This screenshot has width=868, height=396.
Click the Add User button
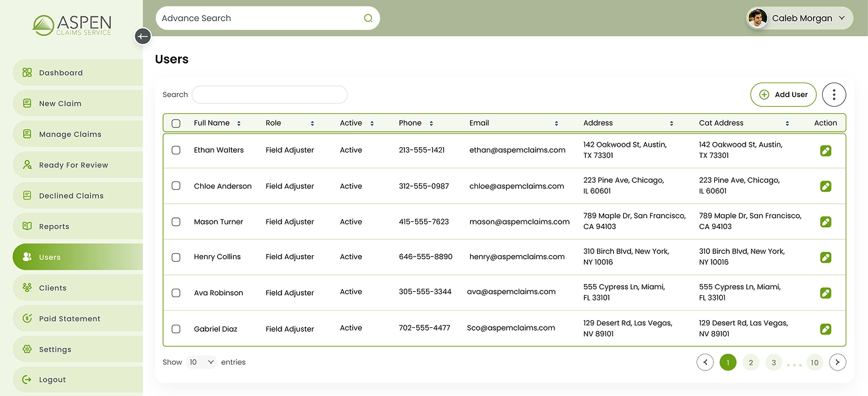(783, 94)
